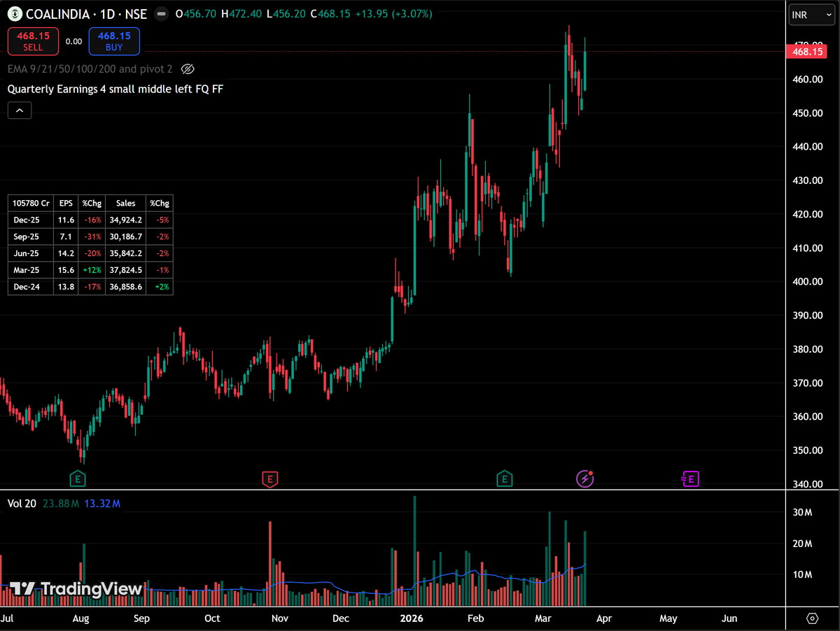Image resolution: width=840 pixels, height=631 pixels.
Task: Select the Quarterly Earnings indicator label
Action: [x=115, y=89]
